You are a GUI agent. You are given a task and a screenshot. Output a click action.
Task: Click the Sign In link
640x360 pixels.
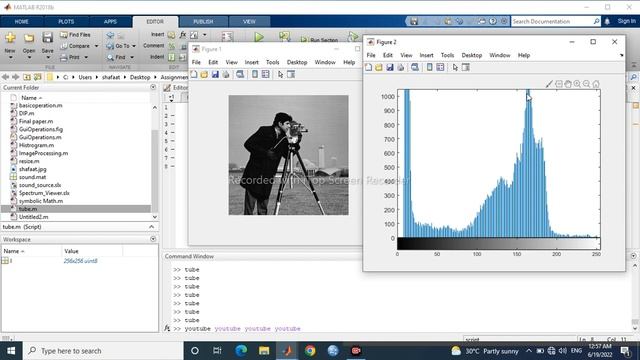pos(627,21)
